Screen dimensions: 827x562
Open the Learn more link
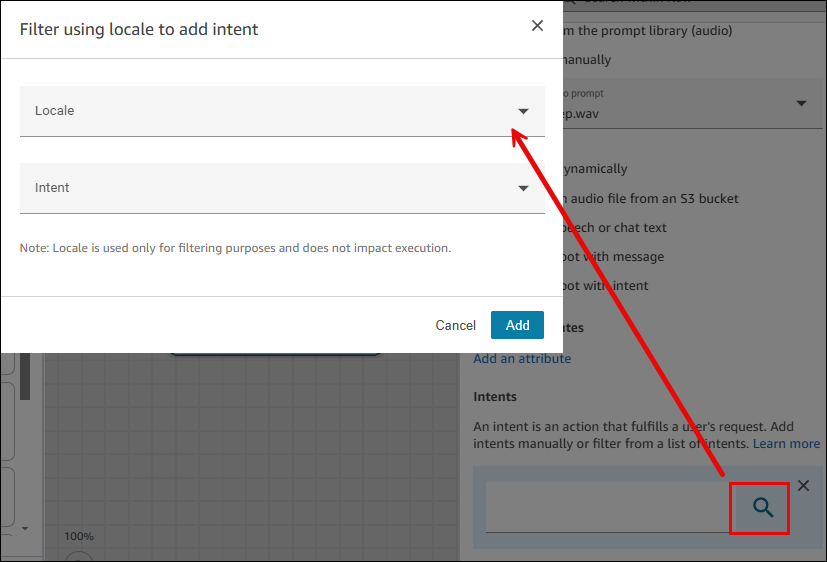click(786, 443)
